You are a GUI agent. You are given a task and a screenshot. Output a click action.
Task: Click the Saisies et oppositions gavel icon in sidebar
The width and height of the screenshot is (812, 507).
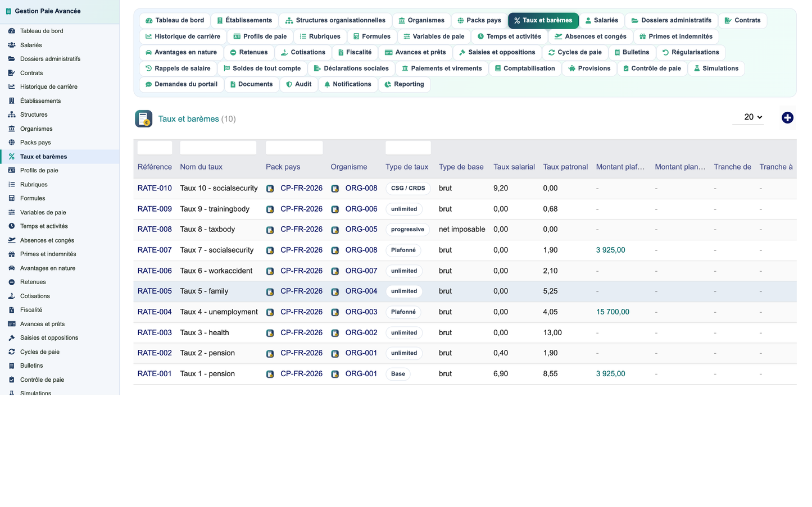click(12, 338)
